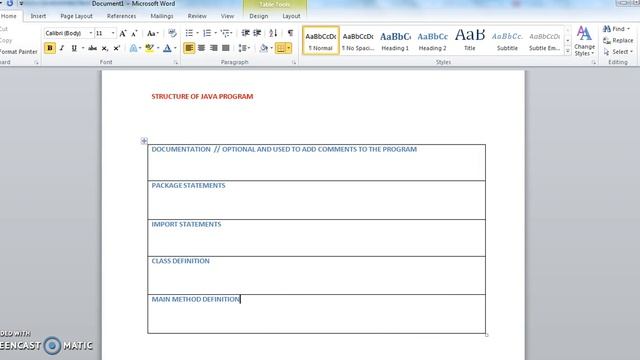
Task: Click Text Effects icon
Action: 133,48
